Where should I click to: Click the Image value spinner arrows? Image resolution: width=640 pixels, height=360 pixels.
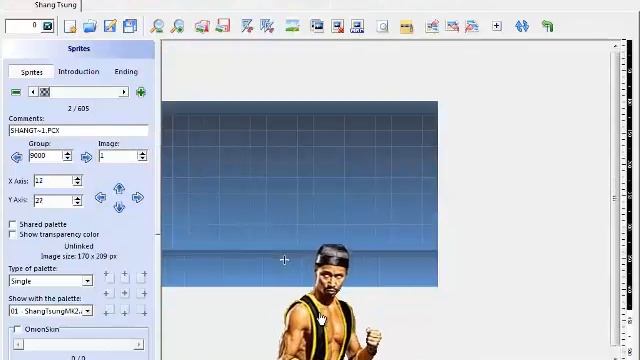point(142,156)
